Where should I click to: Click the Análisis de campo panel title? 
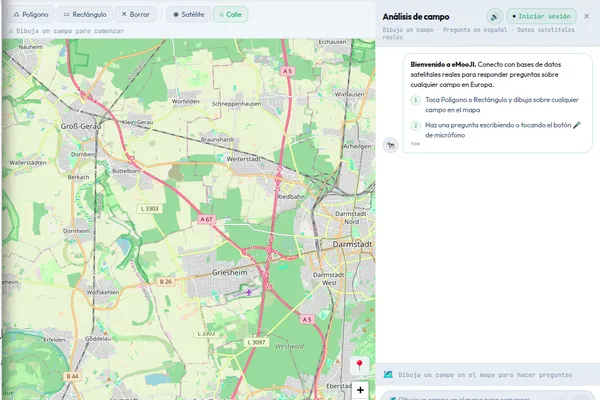tap(416, 16)
